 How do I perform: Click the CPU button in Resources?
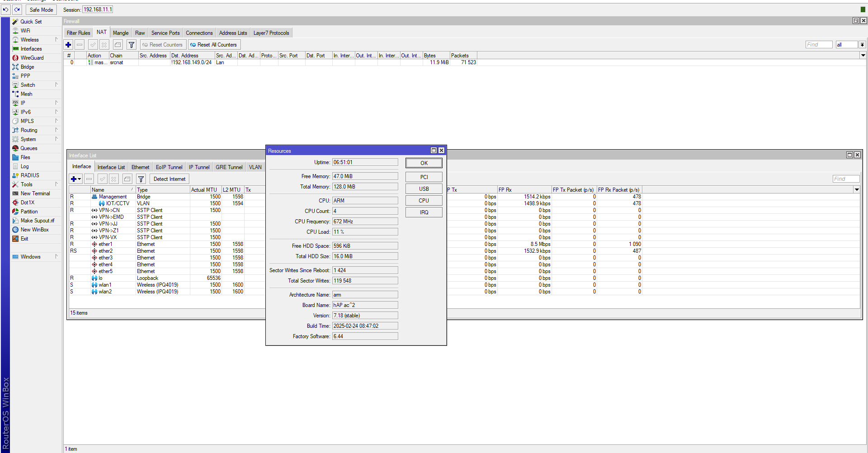click(424, 200)
